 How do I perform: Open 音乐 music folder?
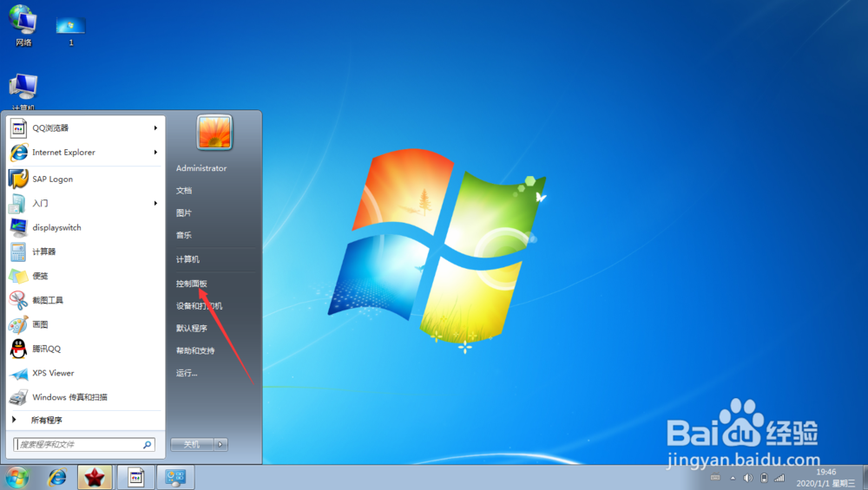[184, 234]
